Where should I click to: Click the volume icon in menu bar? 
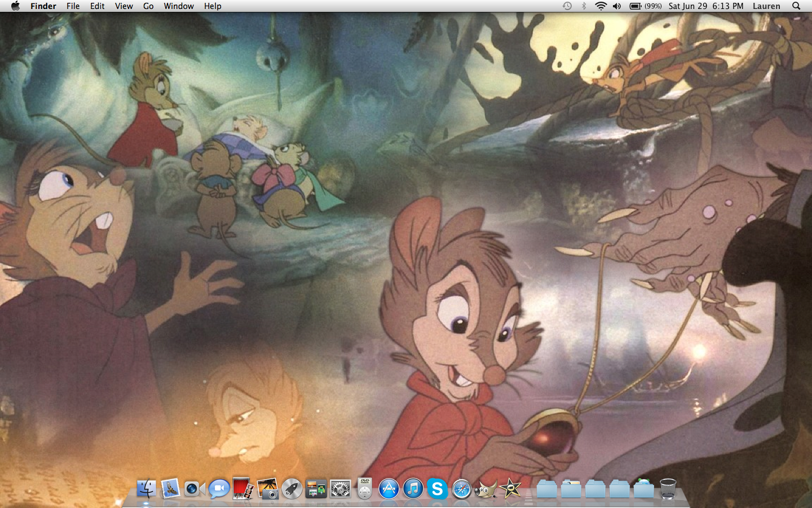617,6
